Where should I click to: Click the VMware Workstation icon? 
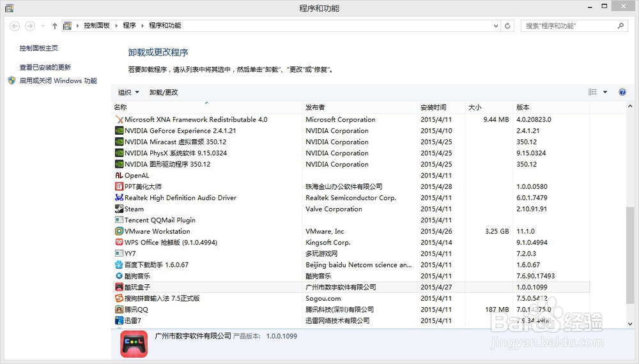coord(119,231)
